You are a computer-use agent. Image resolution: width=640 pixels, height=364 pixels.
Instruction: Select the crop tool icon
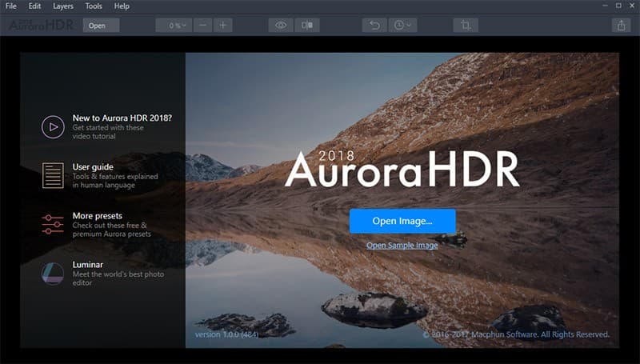(x=466, y=26)
